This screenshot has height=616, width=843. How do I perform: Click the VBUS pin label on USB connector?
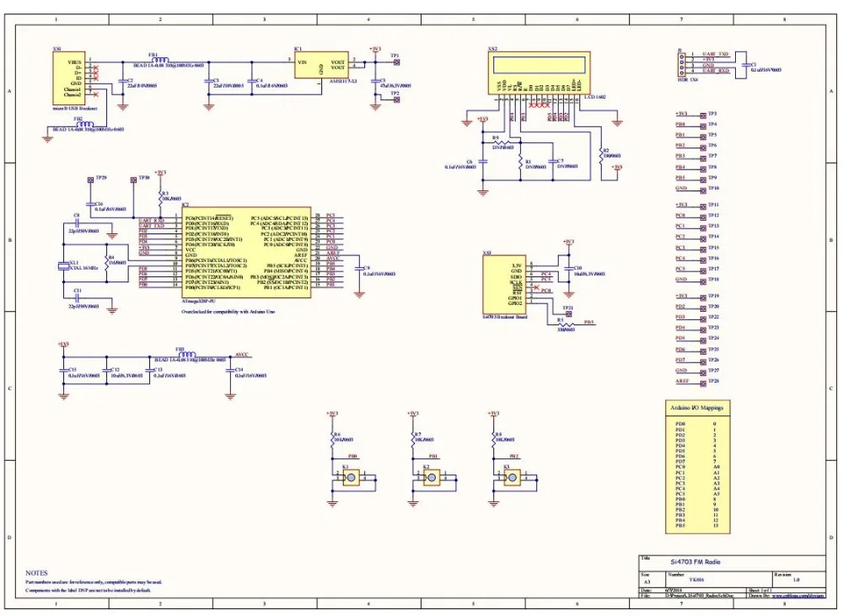pyautogui.click(x=75, y=62)
